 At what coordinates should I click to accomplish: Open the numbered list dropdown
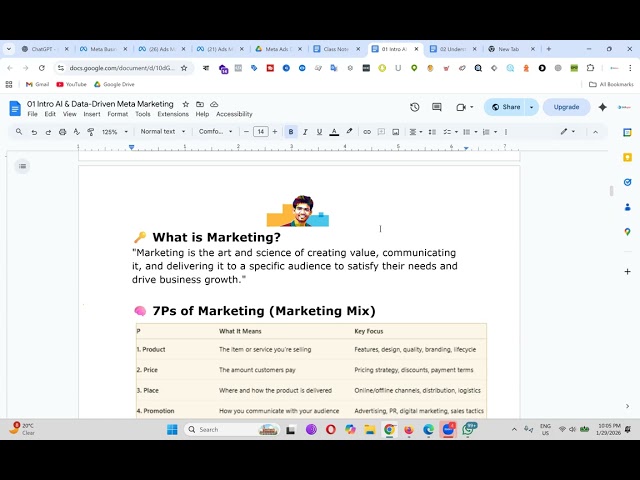[489, 131]
